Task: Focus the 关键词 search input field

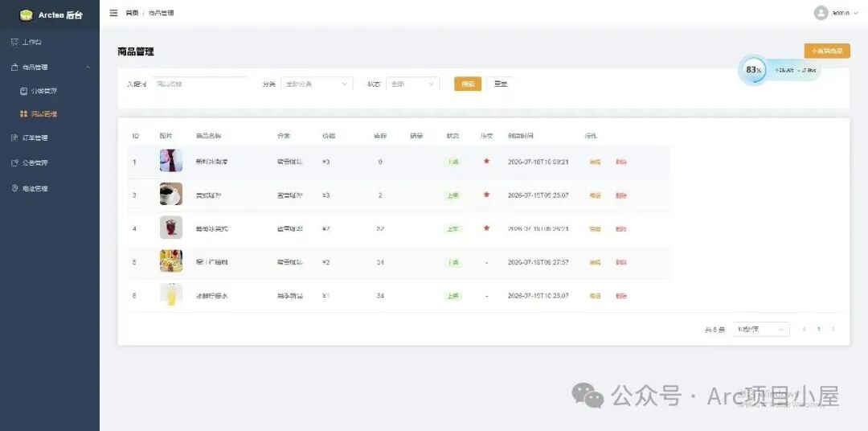Action: (200, 84)
